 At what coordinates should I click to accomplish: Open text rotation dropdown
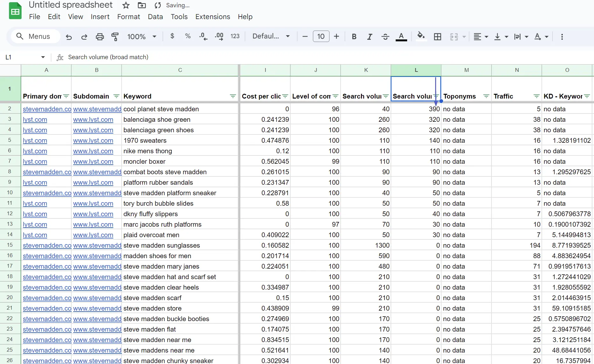tap(541, 37)
